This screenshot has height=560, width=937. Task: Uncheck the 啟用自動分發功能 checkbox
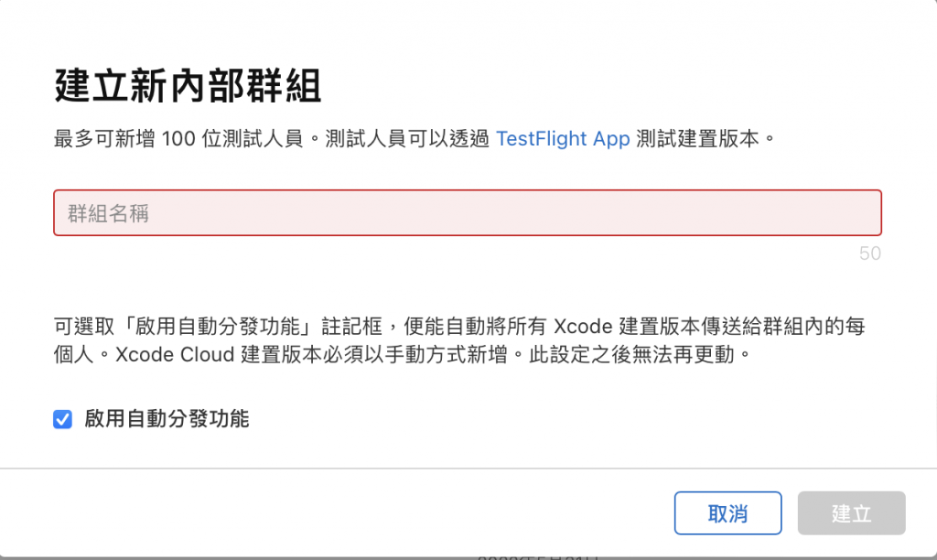coord(63,419)
